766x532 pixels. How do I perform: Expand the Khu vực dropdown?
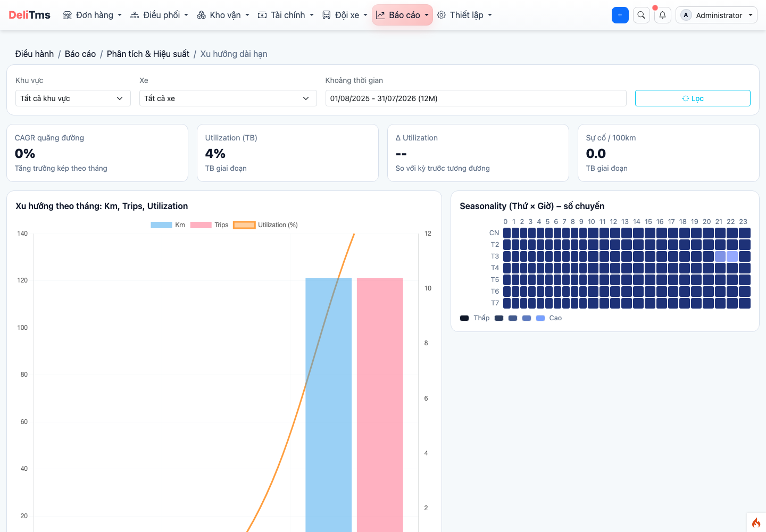[73, 98]
